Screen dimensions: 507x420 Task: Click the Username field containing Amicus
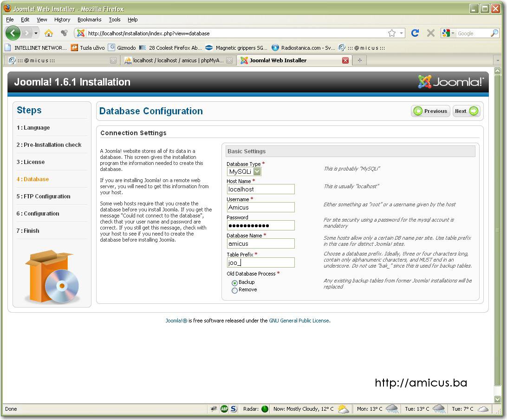tap(260, 207)
